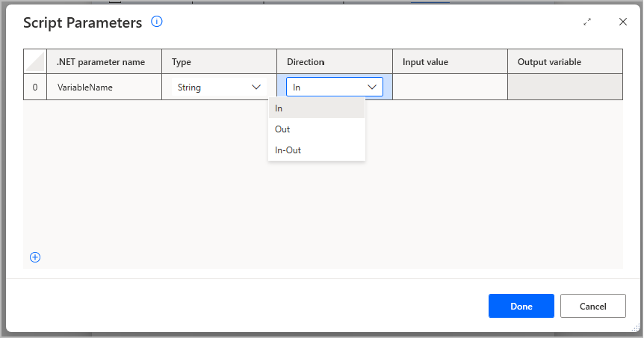Screen dimensions: 644x338
Task: Click the greyed Output variable cell
Action: [565, 87]
